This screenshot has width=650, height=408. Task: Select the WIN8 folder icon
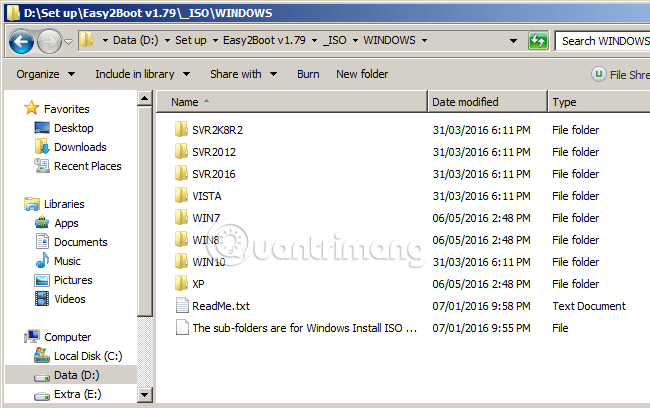pyautogui.click(x=181, y=240)
